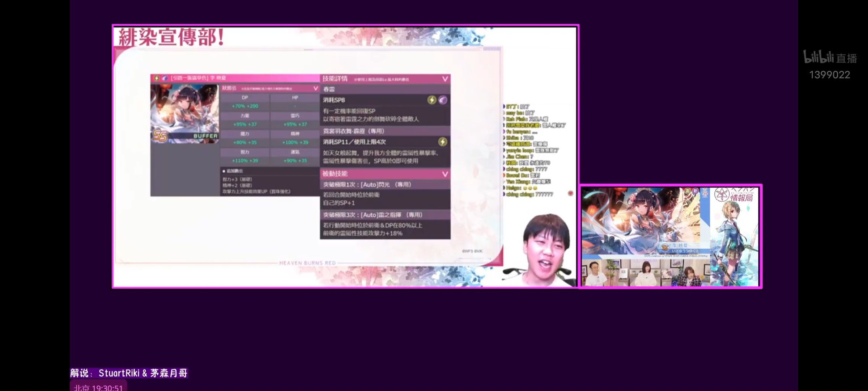
Task: Click the HP stat label
Action: (295, 97)
